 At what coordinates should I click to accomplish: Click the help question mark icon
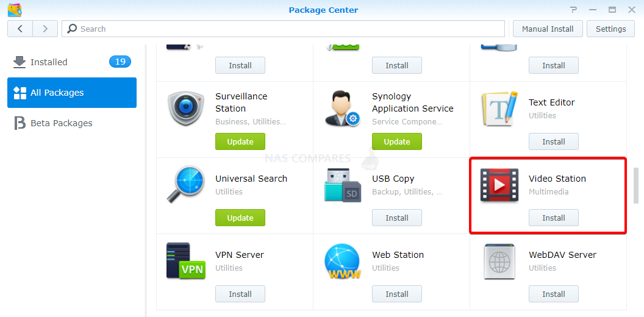(573, 9)
